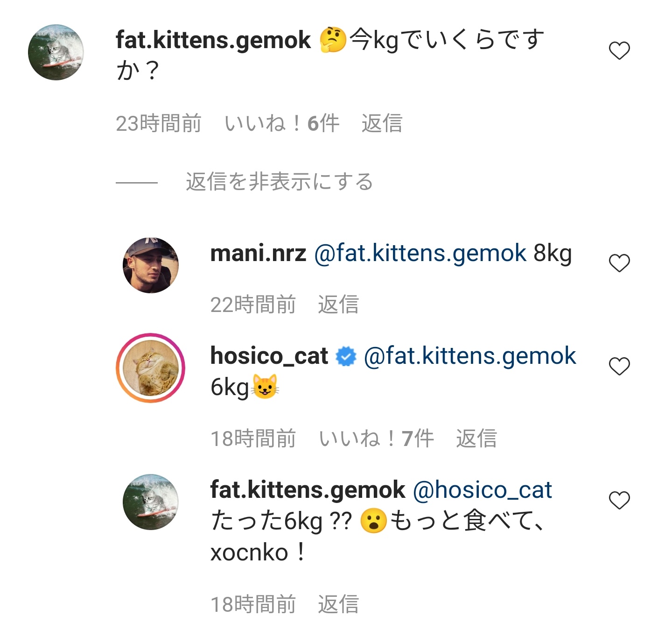Image resolution: width=672 pixels, height=630 pixels.
Task: Reply to the top comment (返信)
Action: click(382, 124)
